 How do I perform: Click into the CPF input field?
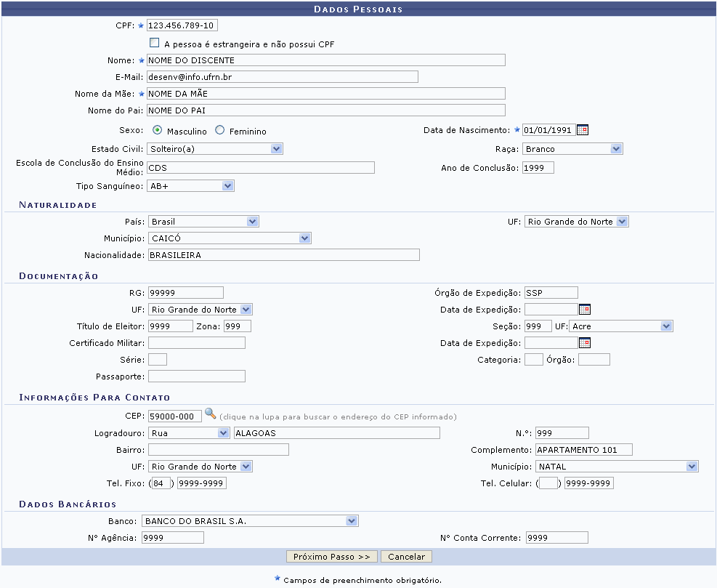[x=182, y=25]
